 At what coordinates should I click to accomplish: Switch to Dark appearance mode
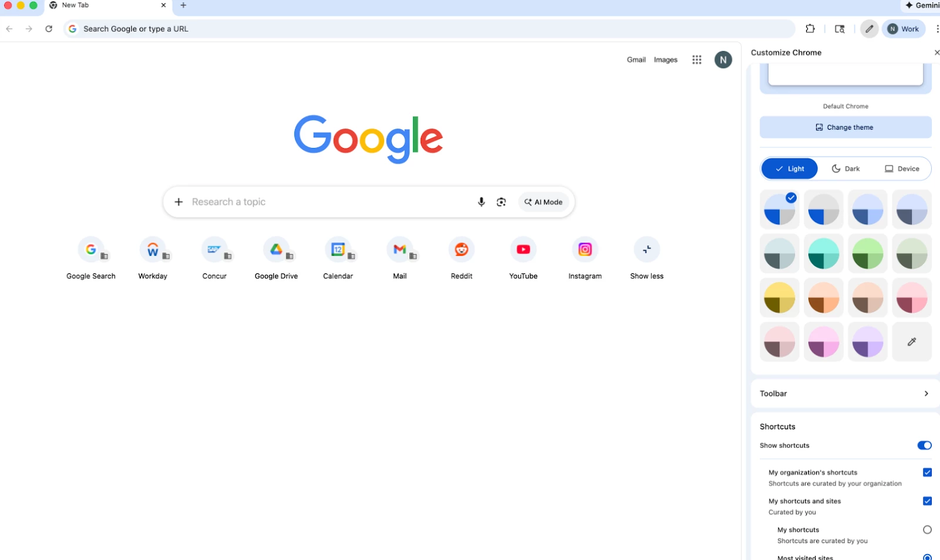[845, 169]
